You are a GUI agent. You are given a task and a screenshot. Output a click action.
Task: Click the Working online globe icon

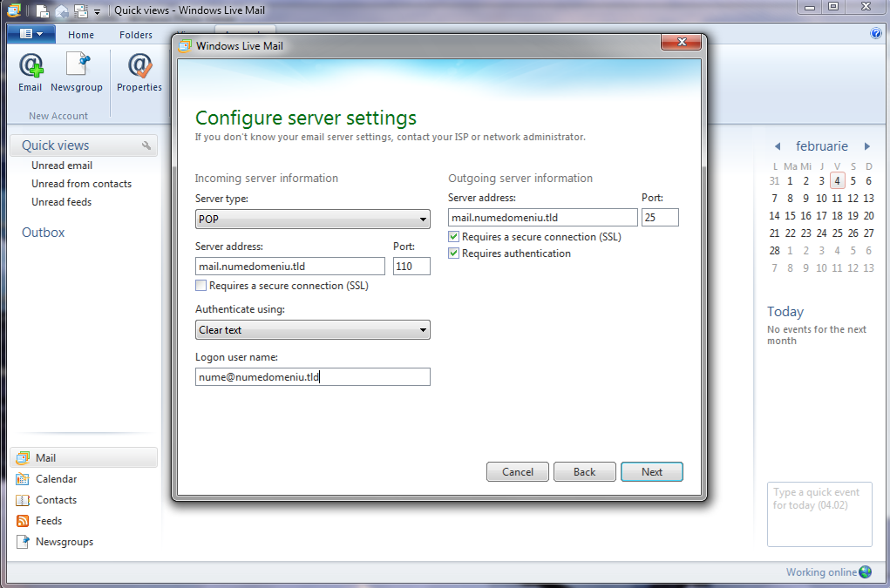click(x=866, y=571)
